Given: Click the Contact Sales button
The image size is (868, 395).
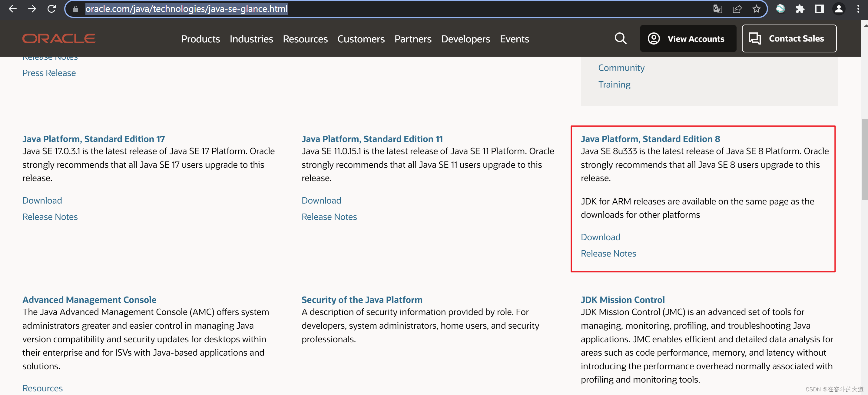Looking at the screenshot, I should coord(789,38).
